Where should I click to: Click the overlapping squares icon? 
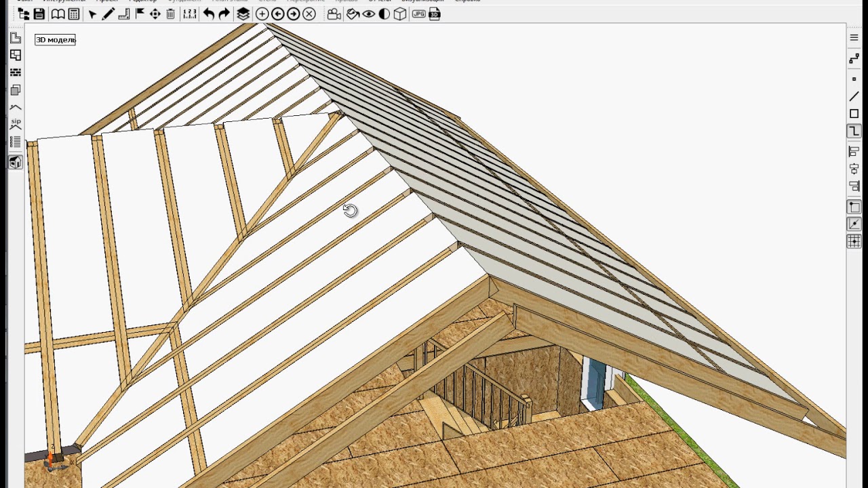(16, 90)
